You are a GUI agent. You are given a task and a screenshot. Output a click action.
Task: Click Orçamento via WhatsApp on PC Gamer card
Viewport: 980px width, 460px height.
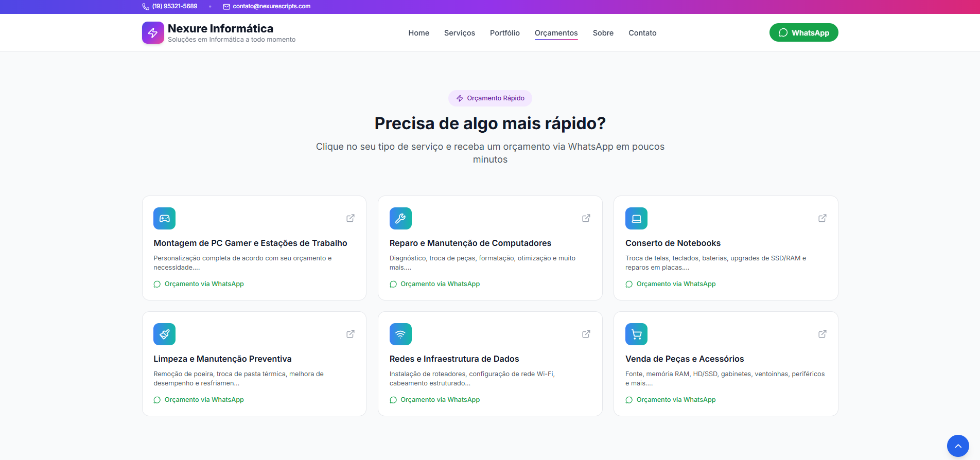pyautogui.click(x=204, y=284)
